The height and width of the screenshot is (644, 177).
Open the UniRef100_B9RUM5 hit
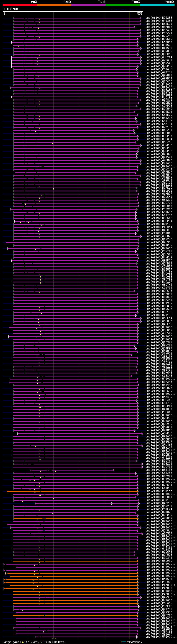(x=159, y=109)
